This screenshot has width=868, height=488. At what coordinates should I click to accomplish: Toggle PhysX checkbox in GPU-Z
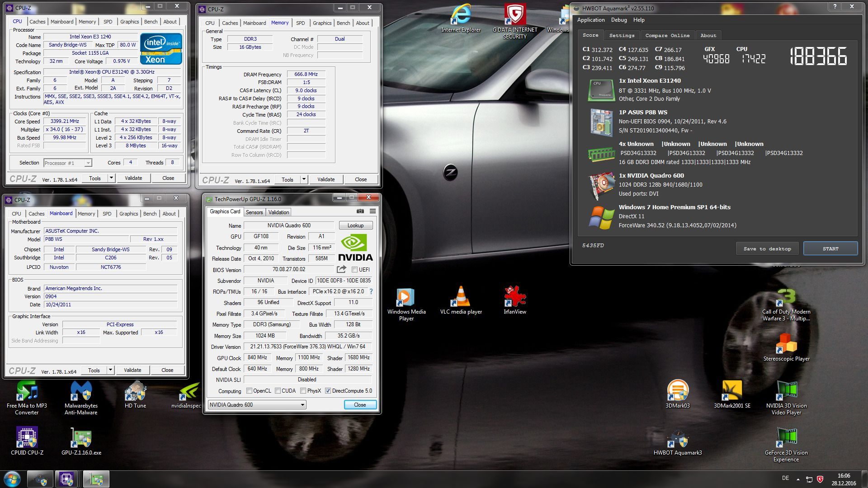(x=303, y=391)
